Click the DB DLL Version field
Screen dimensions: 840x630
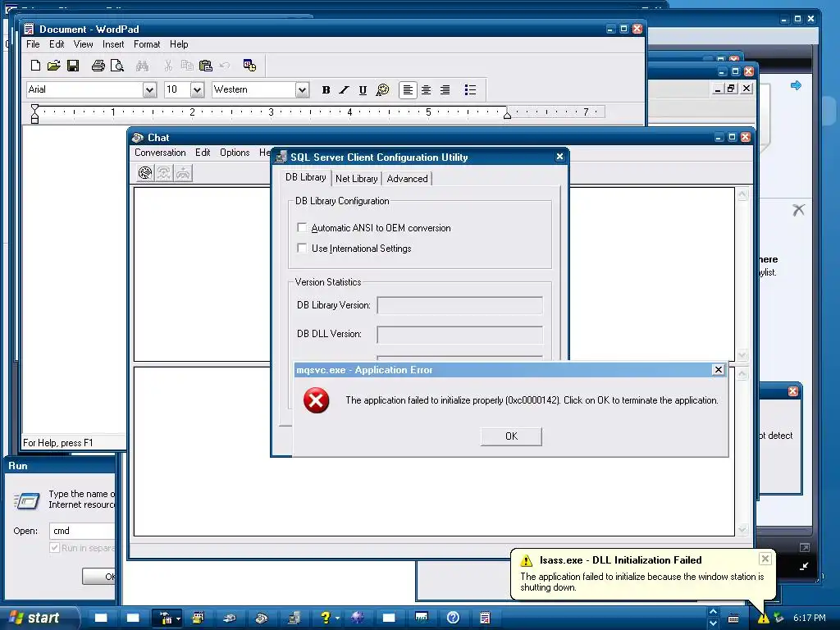[x=459, y=335]
